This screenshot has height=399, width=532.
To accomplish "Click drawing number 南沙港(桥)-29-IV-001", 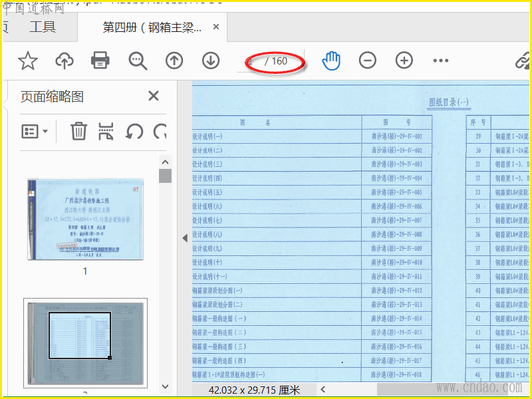I will [396, 136].
